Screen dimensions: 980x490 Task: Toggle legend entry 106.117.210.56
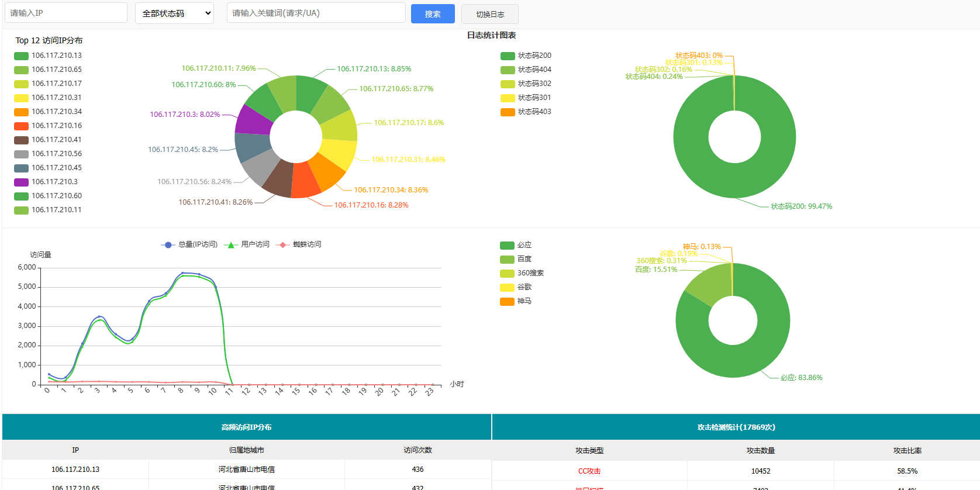48,154
